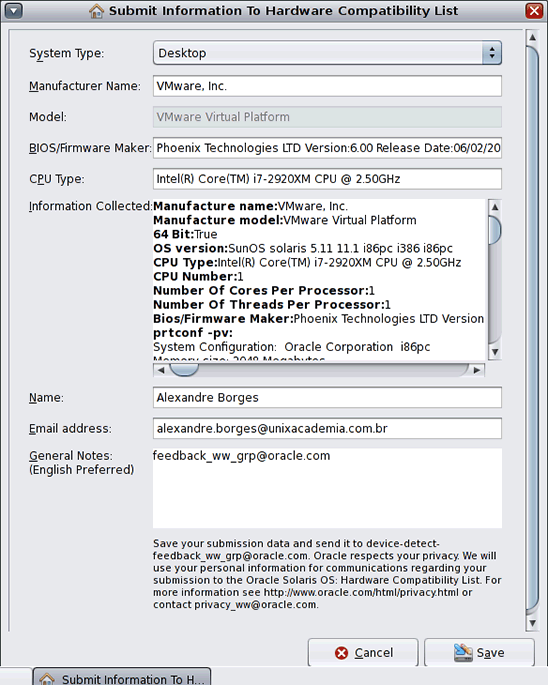Screen dimensions: 548x685
Task: Click the 'System Type:' label
Action: (67, 53)
